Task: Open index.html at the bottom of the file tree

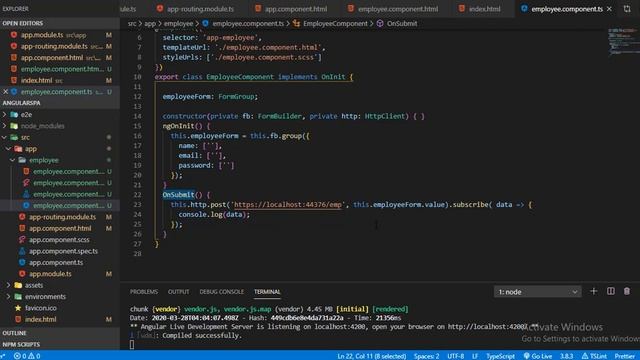Action: point(59,320)
